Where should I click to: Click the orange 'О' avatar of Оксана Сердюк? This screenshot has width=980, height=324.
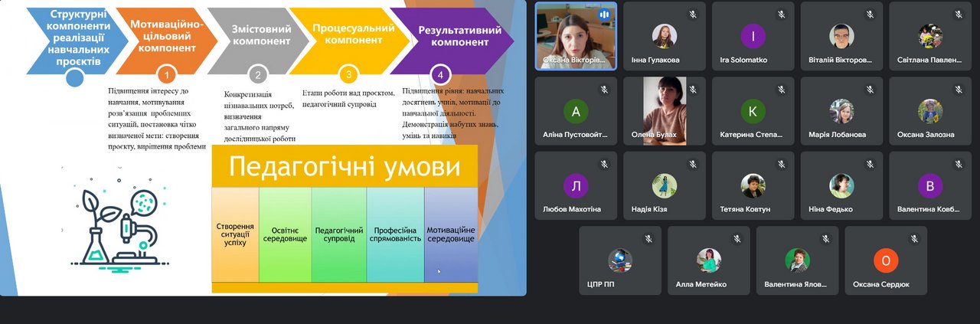coord(887,261)
